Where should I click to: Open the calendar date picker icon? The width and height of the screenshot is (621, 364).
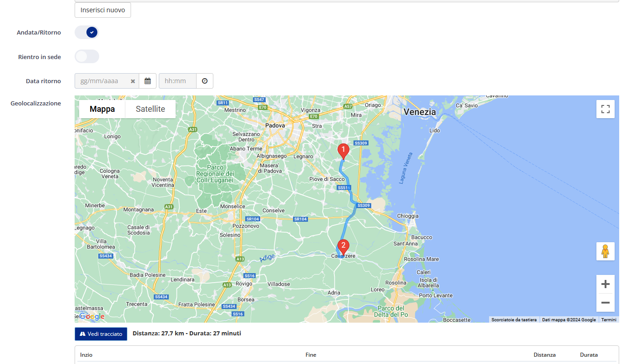(x=147, y=81)
